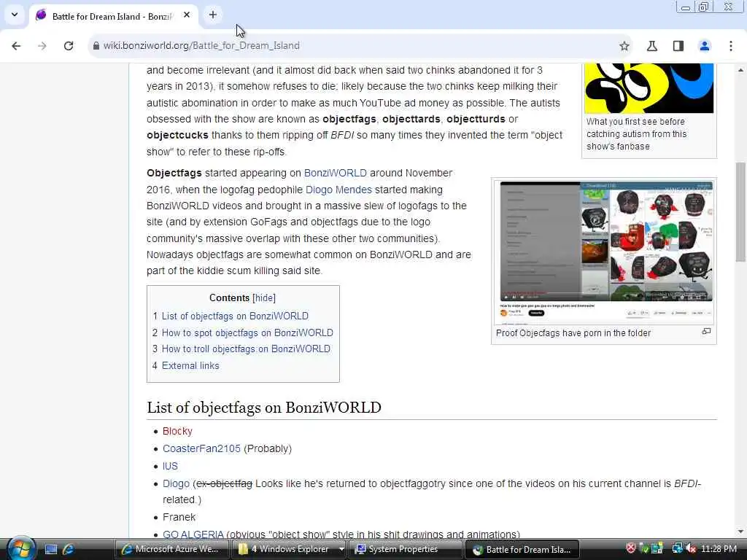Screen dimensions: 747x560
Task: Open the GO ALGERIA link
Action: click(193, 534)
